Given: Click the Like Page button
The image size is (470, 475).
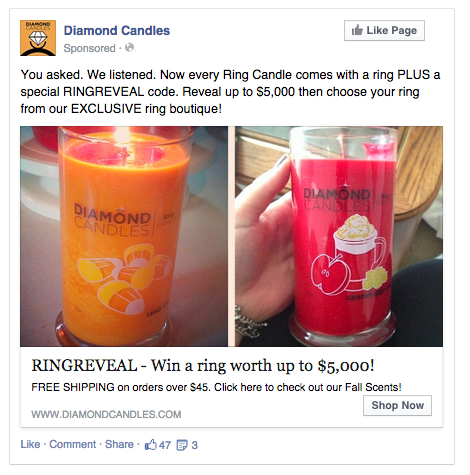Looking at the screenshot, I should 384,30.
